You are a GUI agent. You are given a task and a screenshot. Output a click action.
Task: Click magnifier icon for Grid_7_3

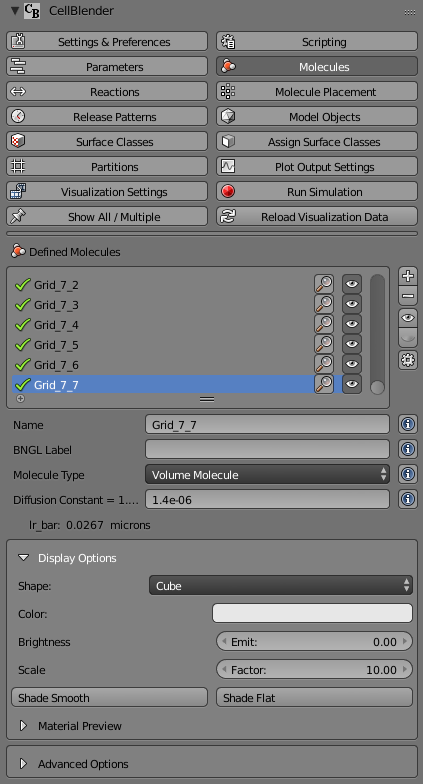(324, 304)
